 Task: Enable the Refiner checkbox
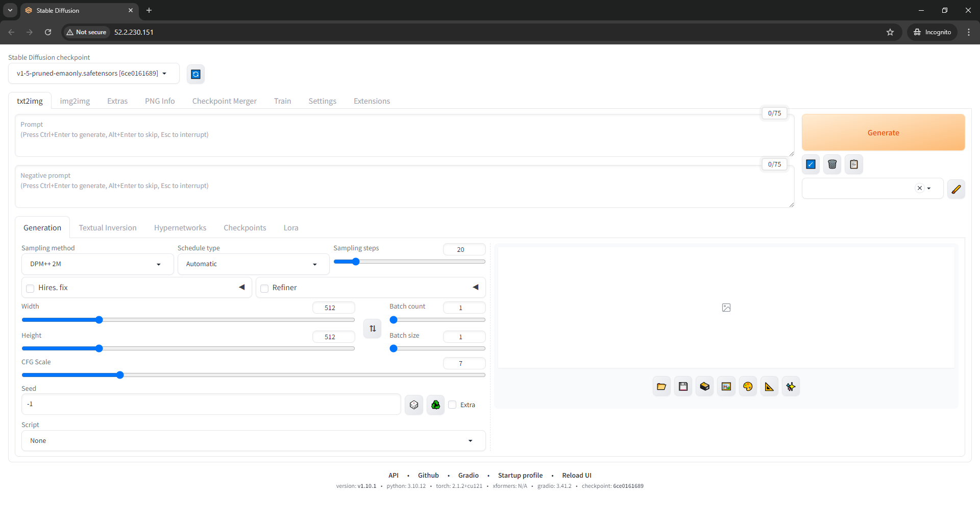(264, 289)
